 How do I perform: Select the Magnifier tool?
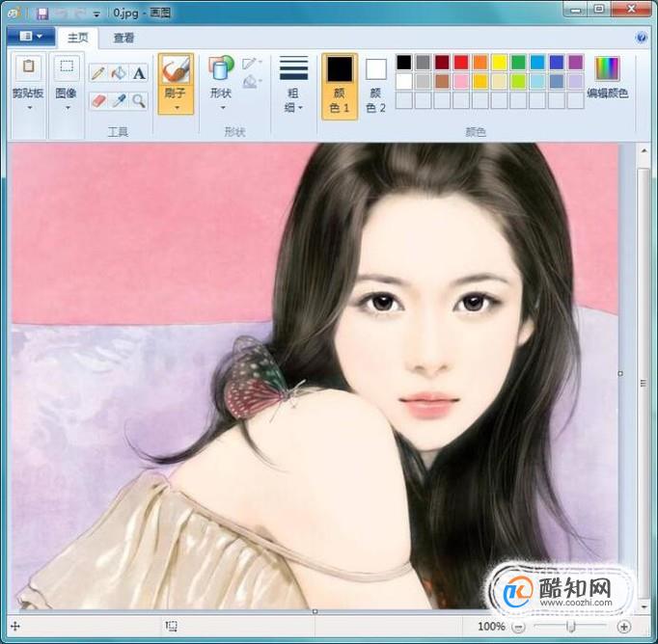(x=139, y=101)
